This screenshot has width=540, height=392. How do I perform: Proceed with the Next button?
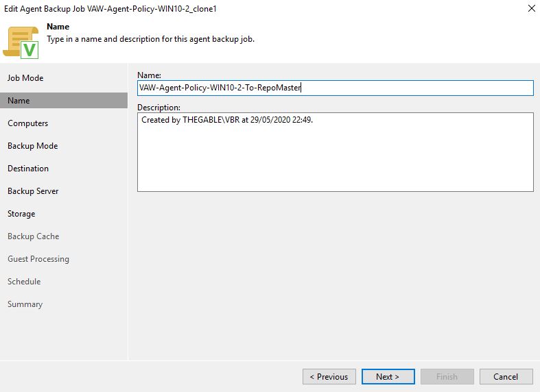(388, 376)
